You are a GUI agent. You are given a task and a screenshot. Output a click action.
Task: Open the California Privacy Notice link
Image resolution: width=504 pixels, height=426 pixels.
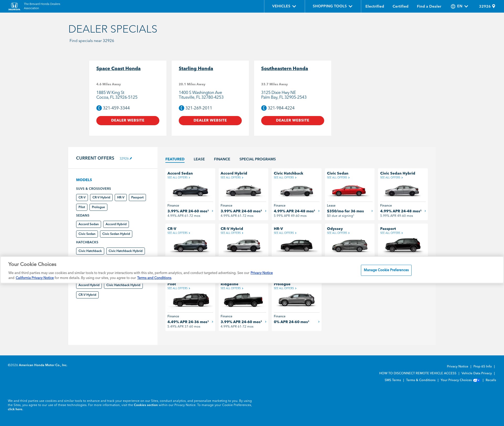click(35, 278)
